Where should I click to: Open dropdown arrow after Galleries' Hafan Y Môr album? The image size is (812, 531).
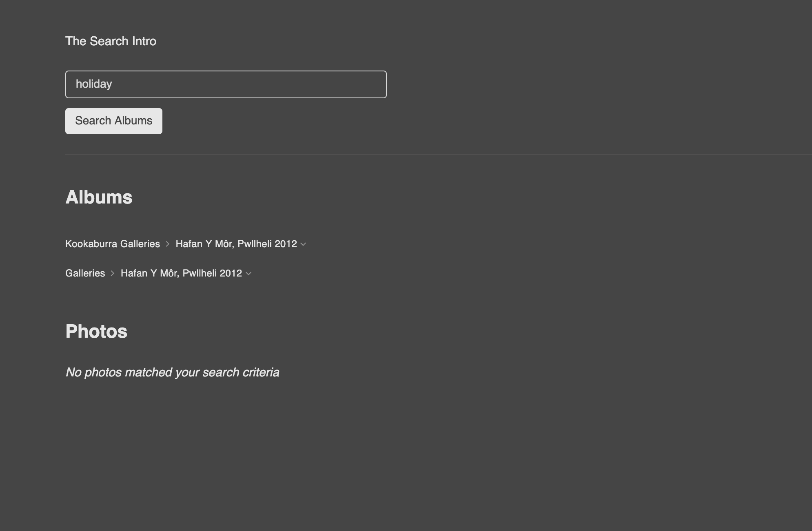point(248,274)
